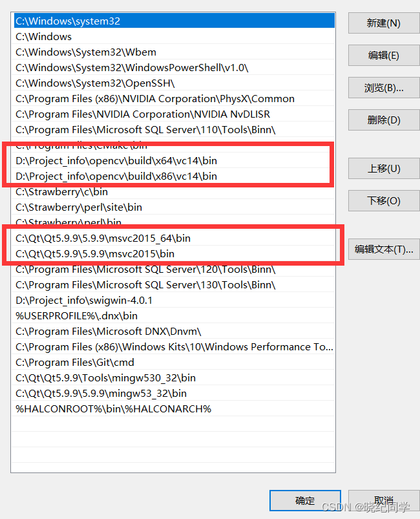This screenshot has width=420, height=519.
Task: Click the 删除(D) delete button
Action: pyautogui.click(x=384, y=120)
